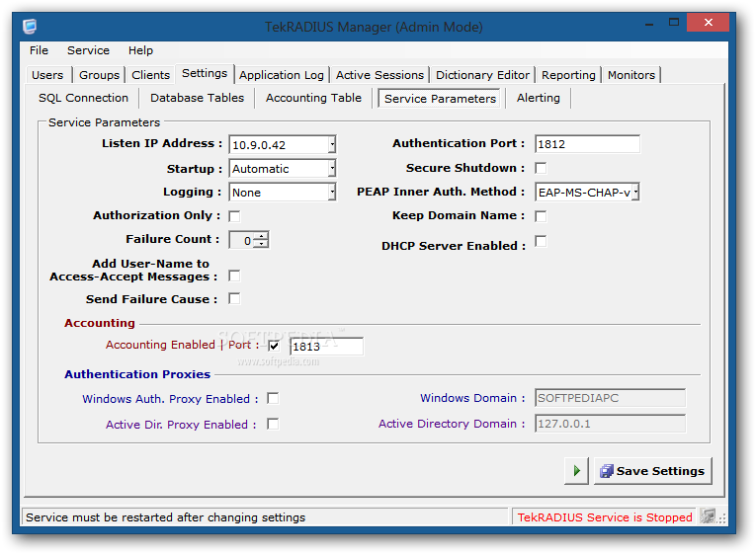Click the Save Settings button
756x554 pixels.
(x=653, y=471)
